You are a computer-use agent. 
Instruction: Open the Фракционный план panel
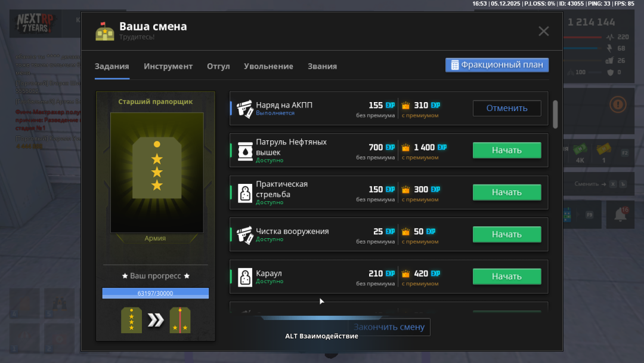[x=497, y=64]
